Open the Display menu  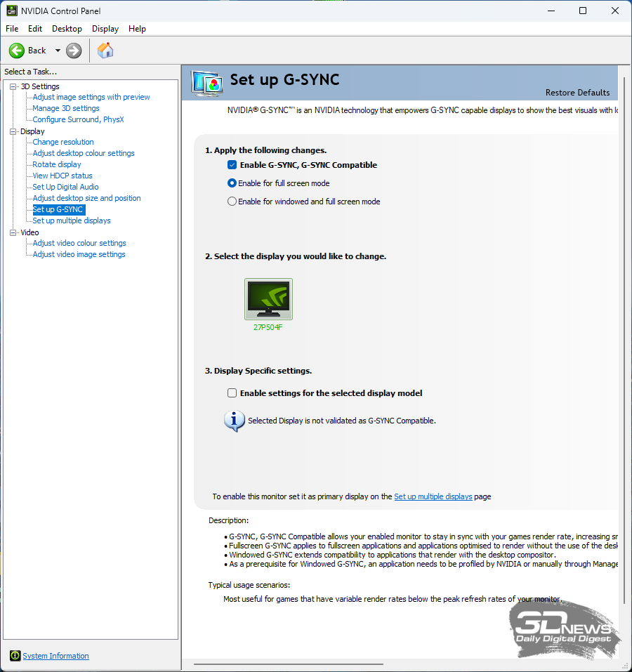(x=105, y=29)
